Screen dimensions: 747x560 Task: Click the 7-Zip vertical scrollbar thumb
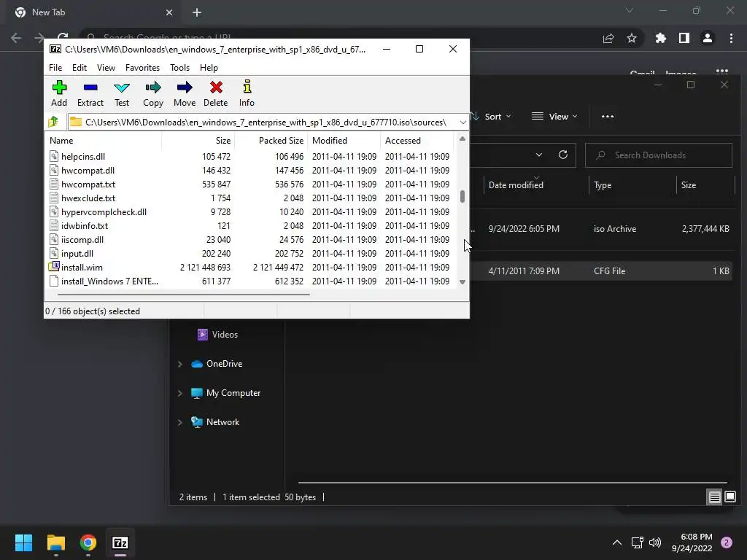click(462, 196)
